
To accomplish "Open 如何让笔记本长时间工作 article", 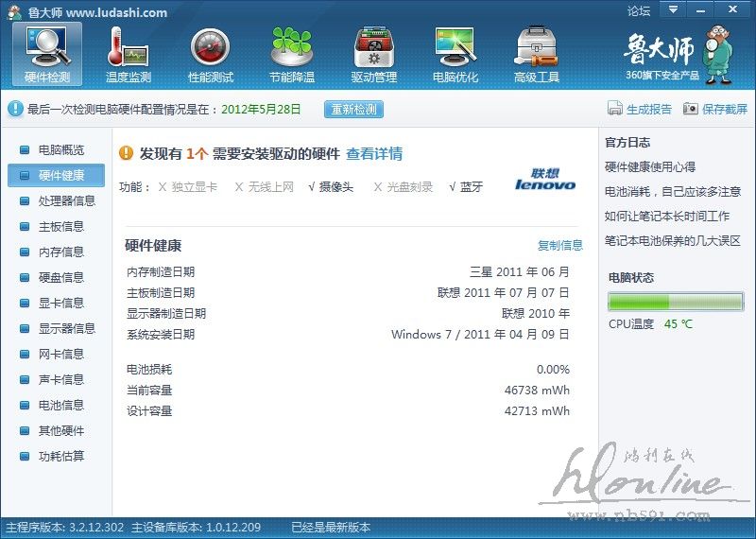I will coord(667,217).
